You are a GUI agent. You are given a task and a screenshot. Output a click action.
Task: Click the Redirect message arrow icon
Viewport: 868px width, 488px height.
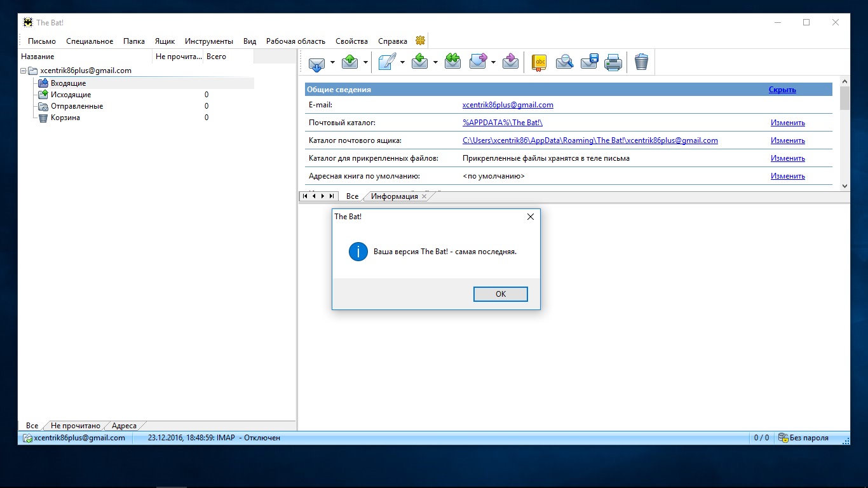coord(510,62)
